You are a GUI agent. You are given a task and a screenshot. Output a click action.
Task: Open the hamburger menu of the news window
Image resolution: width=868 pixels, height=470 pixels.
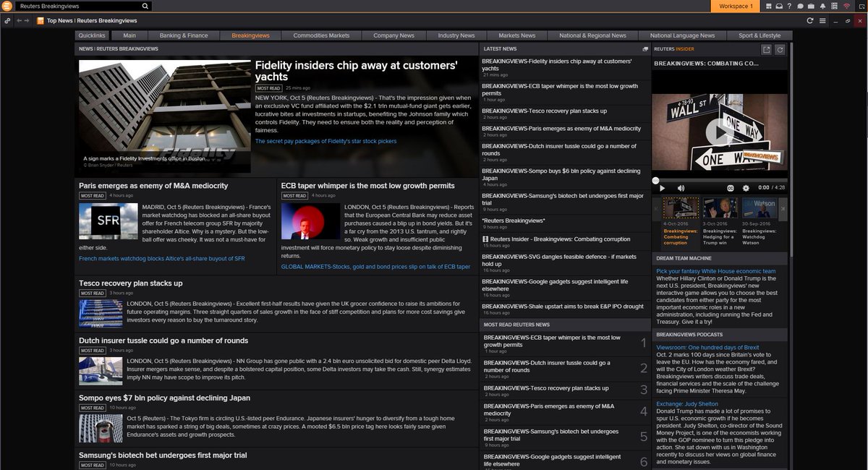[x=824, y=20]
